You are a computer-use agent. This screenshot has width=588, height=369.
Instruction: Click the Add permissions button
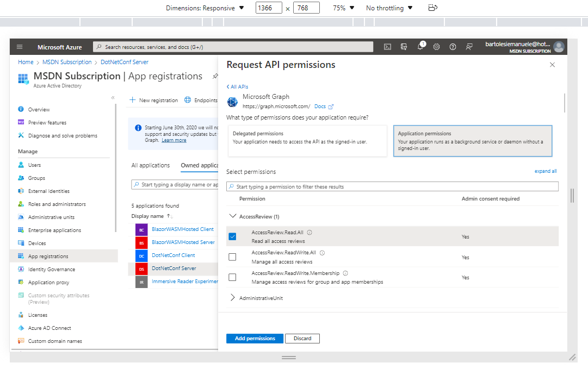[x=255, y=339]
